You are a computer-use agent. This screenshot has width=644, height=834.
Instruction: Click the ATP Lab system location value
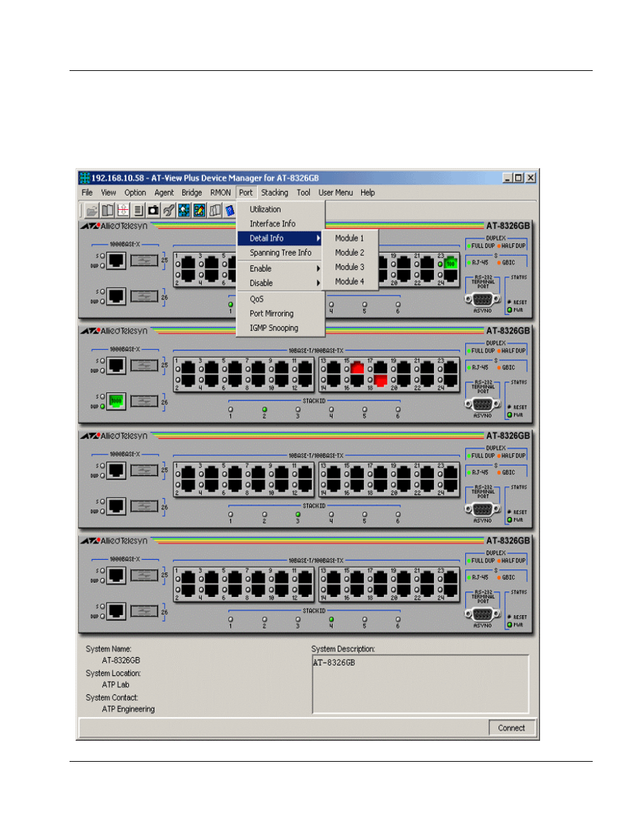tap(115, 685)
